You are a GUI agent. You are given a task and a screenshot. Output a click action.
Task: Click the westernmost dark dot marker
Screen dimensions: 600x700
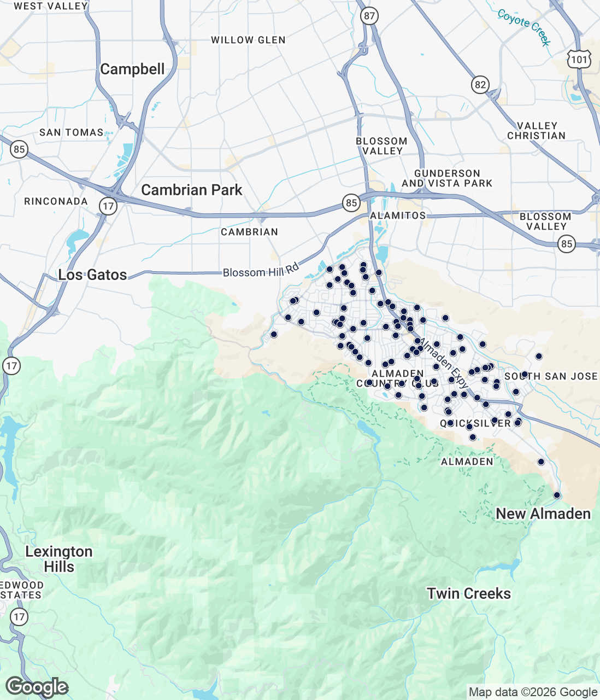[x=274, y=334]
